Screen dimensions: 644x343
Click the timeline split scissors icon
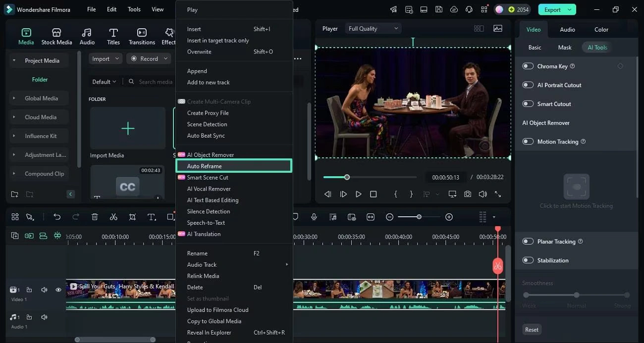113,217
